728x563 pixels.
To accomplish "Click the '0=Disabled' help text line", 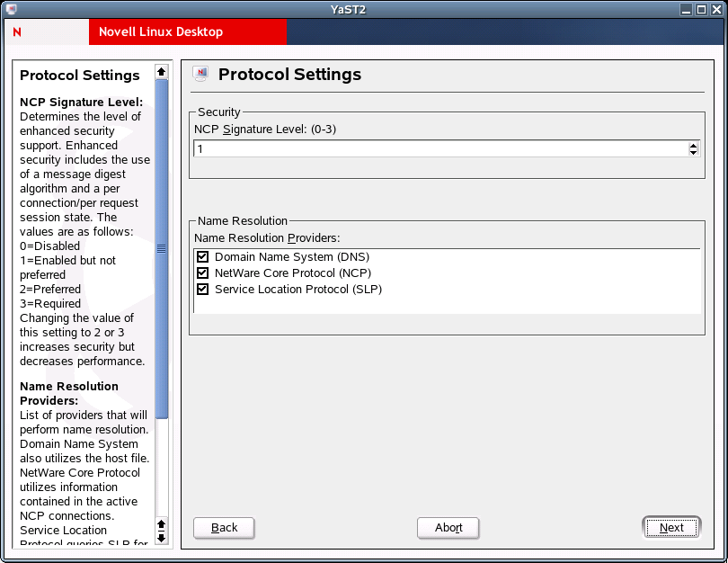I will pos(49,246).
